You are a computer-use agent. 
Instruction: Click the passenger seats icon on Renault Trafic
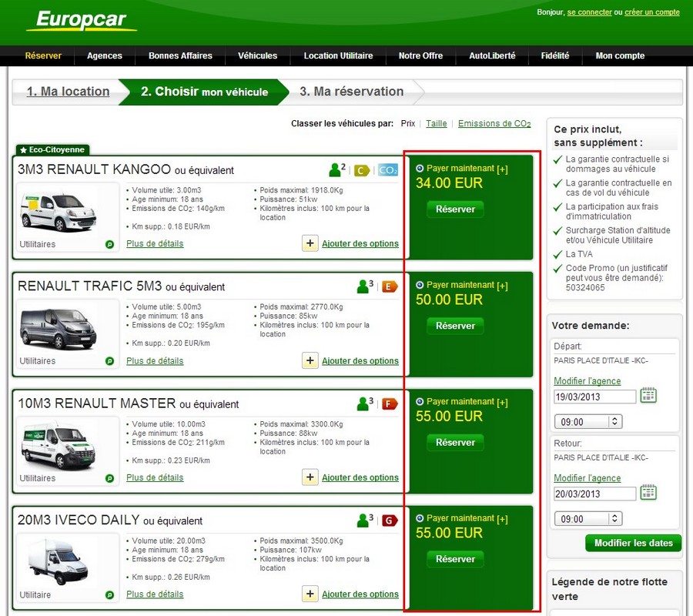365,286
